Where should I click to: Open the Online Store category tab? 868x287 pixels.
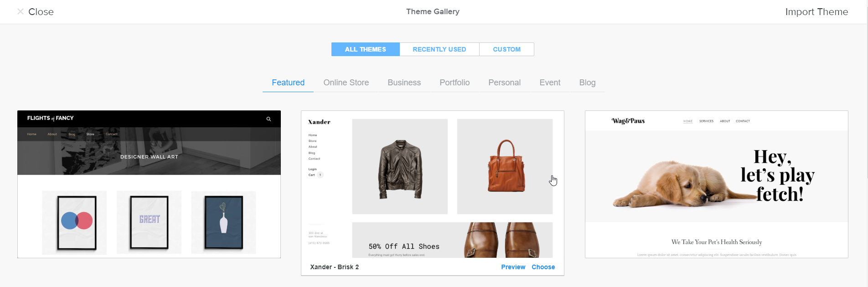tap(346, 83)
